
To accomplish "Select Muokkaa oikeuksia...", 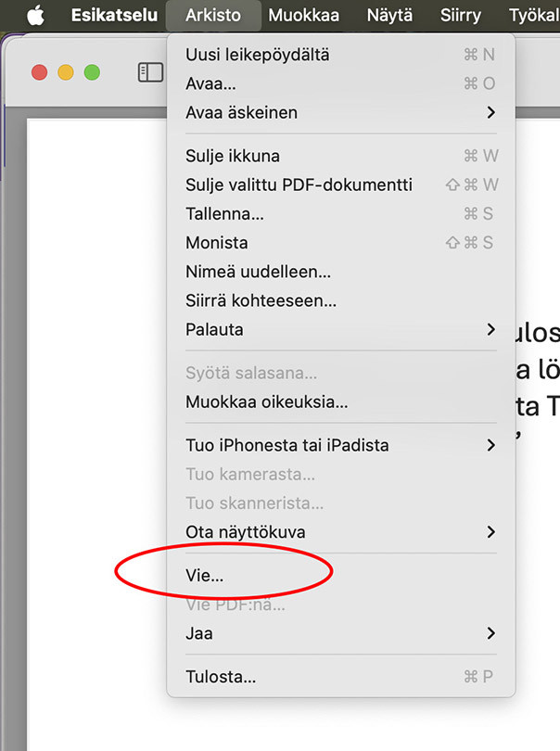I will tap(266, 402).
